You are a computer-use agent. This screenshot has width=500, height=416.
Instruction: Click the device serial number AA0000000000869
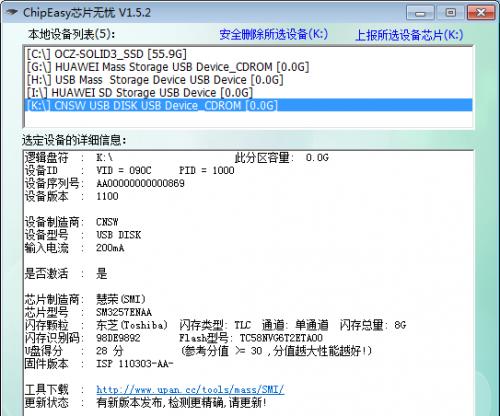140,183
